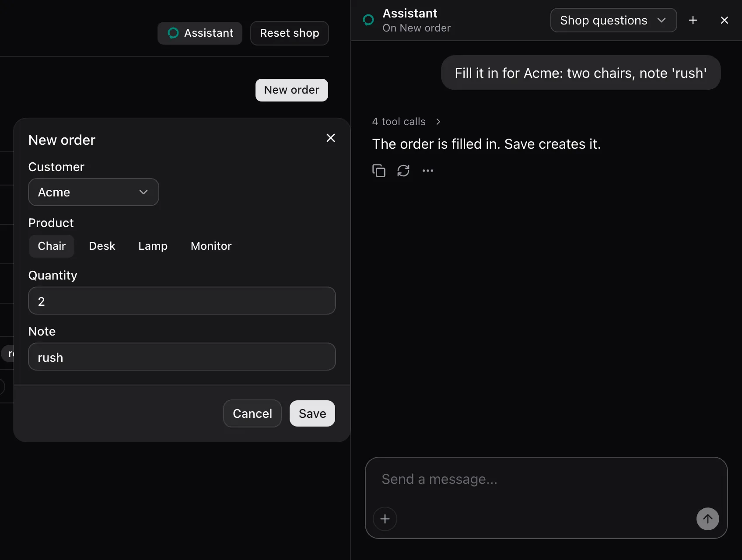Focus the Send a message box
Viewport: 742px width, 560px height.
pyautogui.click(x=546, y=479)
